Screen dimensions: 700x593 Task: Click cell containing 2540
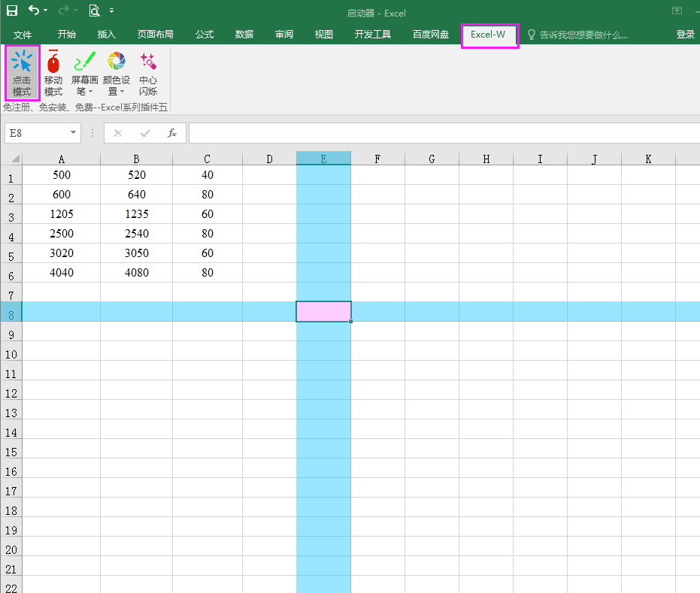136,233
